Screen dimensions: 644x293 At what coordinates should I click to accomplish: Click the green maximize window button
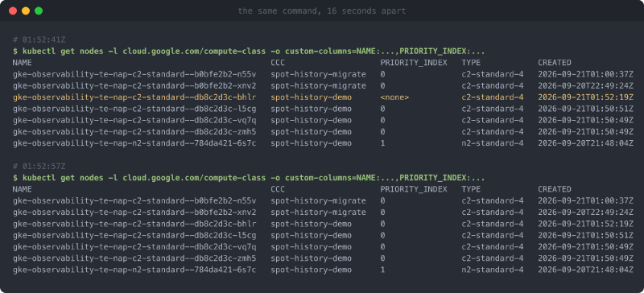pos(39,11)
